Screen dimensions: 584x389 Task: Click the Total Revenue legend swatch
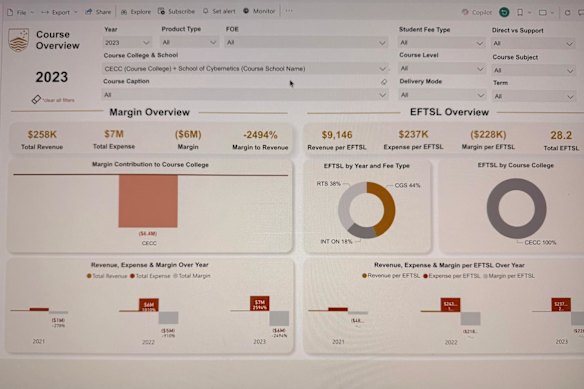(89, 276)
